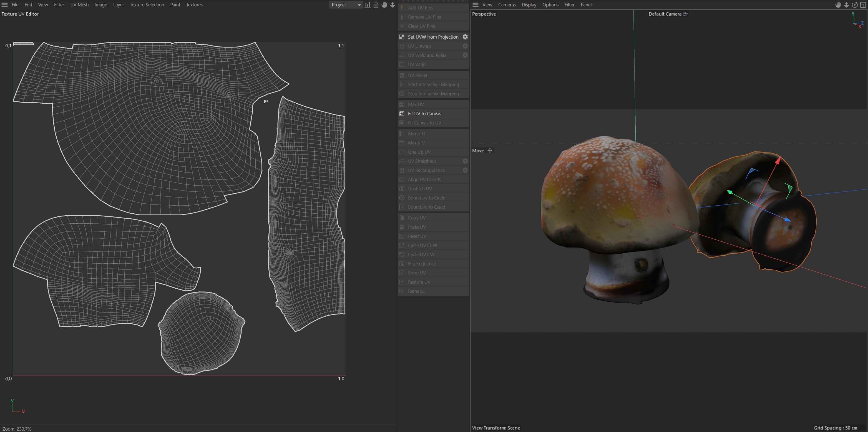868x432 pixels.
Task: Click the viewport layout toggle icon
Action: pyautogui.click(x=863, y=5)
